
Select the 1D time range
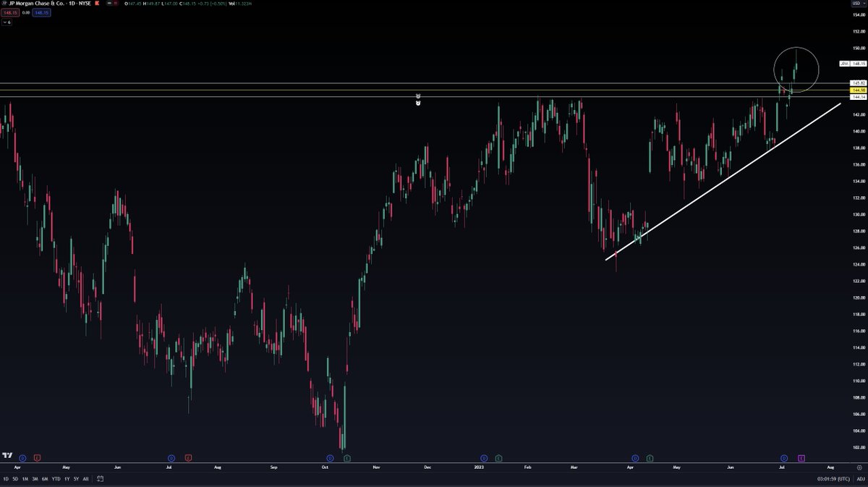[x=6, y=479]
